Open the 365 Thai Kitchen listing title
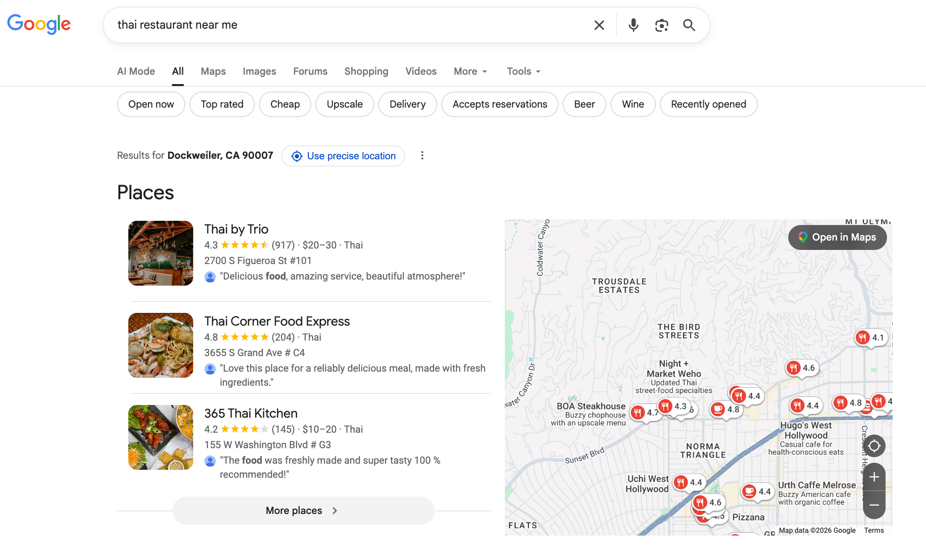This screenshot has width=926, height=560. [251, 413]
